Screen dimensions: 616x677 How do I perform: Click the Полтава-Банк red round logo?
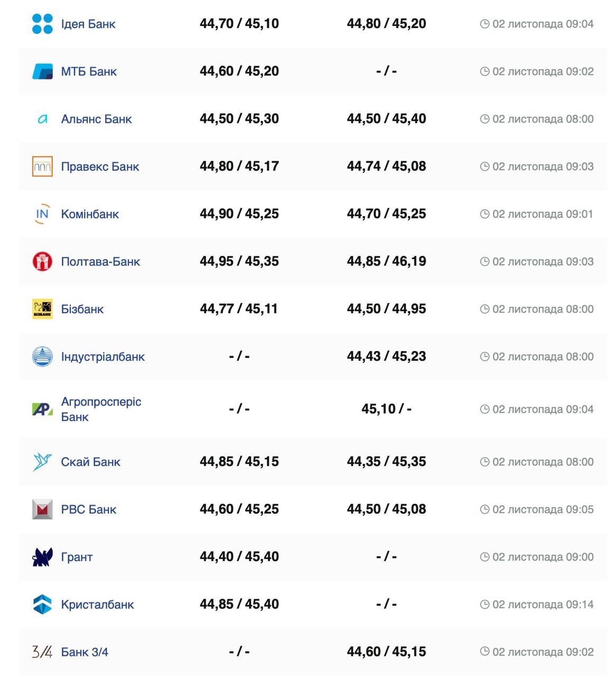(x=42, y=261)
